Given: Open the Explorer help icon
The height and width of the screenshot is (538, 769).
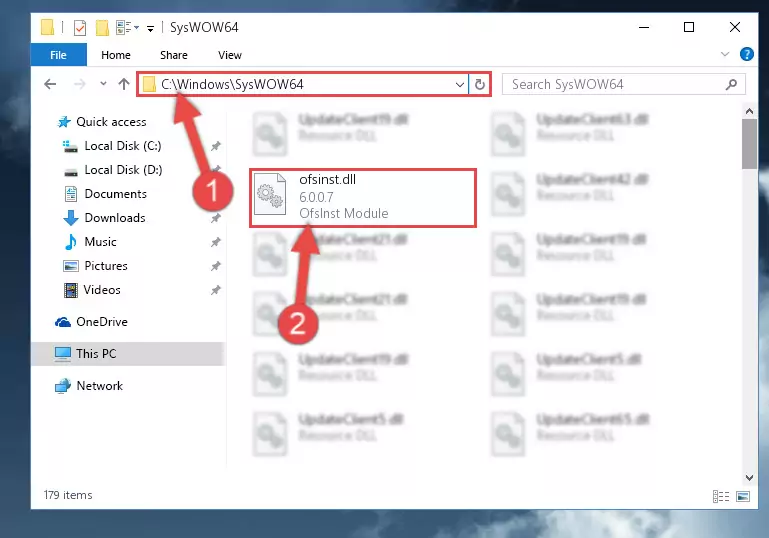Looking at the screenshot, I should (x=746, y=54).
